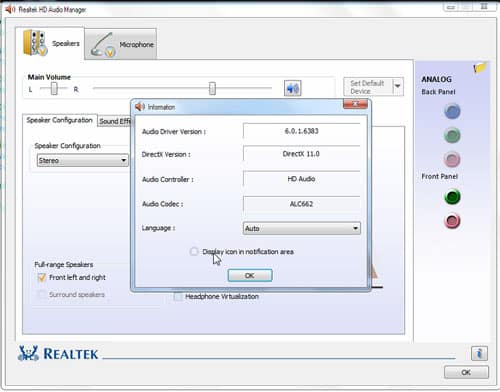
Task: Click OK in the Information dialog
Action: [x=250, y=275]
